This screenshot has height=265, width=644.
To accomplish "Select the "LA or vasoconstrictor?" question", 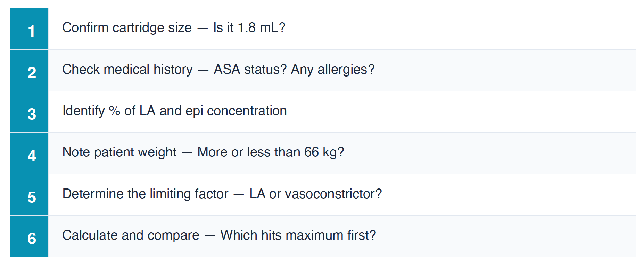I will [x=315, y=194].
